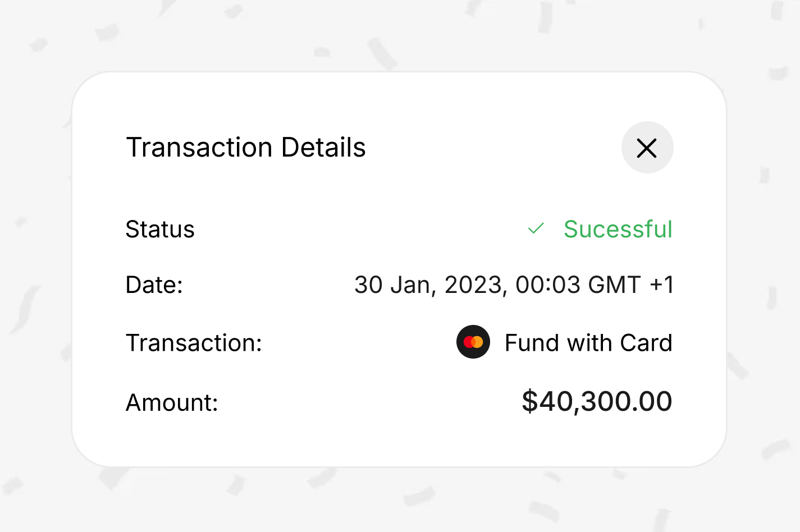Click the Date: row label
800x532 pixels.
pyautogui.click(x=154, y=285)
